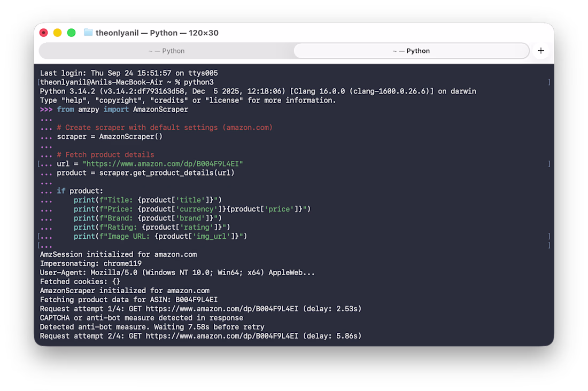Image resolution: width=588 pixels, height=391 pixels.
Task: Click comment "# Create scraper with default settings"
Action: 165,128
